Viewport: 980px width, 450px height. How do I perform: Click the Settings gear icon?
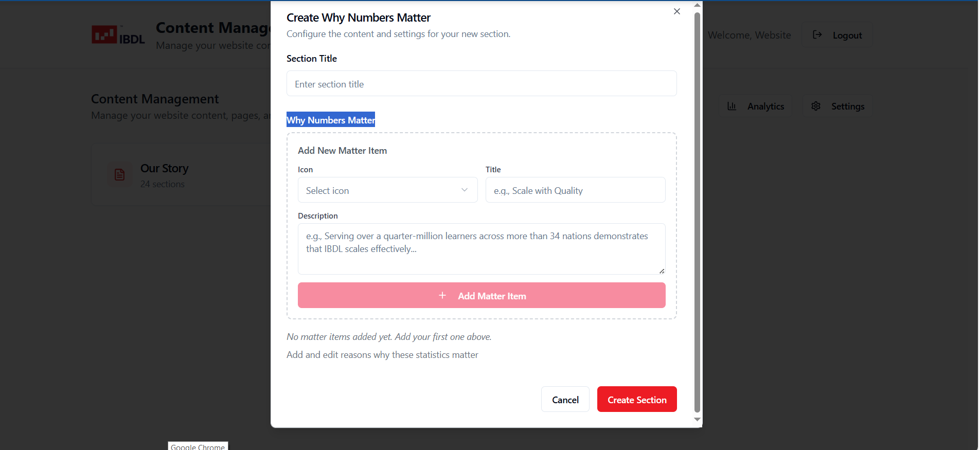point(816,106)
